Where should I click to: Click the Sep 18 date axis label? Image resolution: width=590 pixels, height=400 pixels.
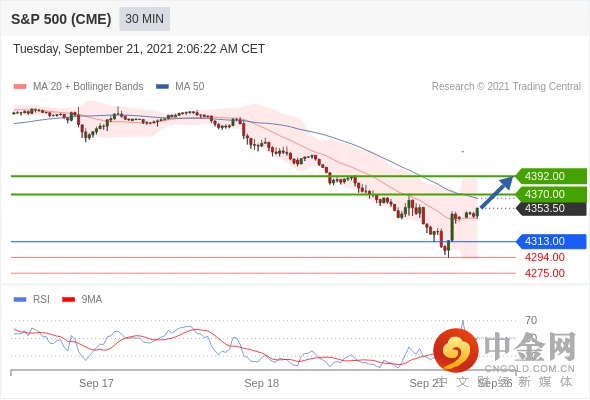pyautogui.click(x=262, y=383)
